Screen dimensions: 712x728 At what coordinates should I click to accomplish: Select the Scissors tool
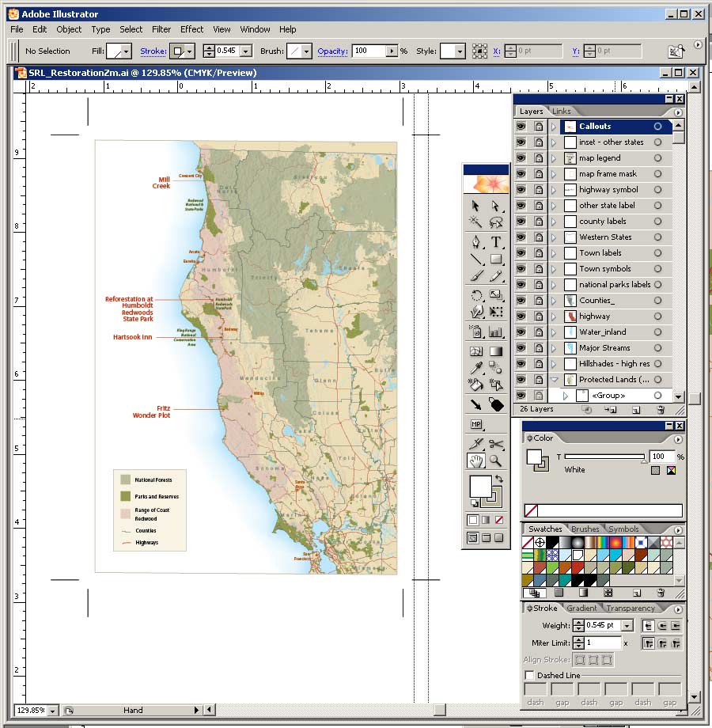pos(496,444)
